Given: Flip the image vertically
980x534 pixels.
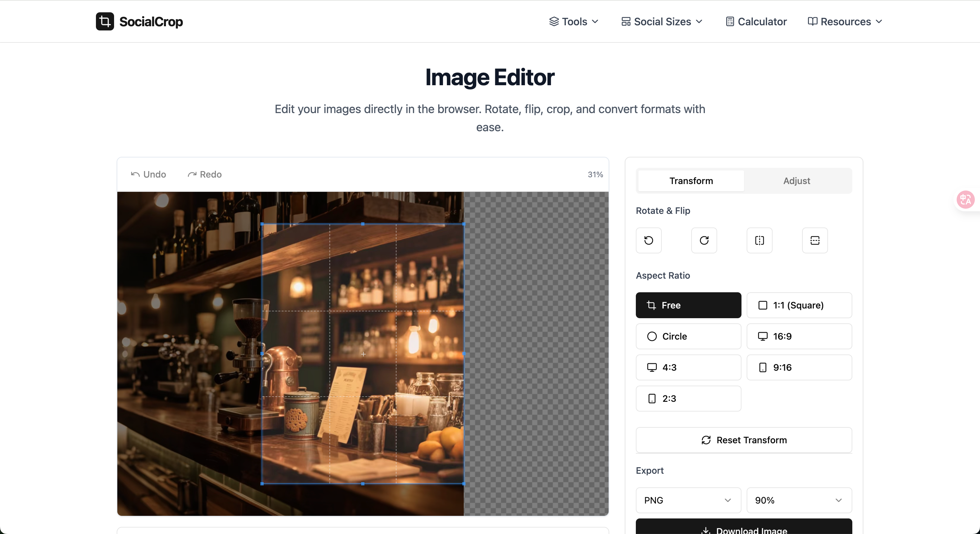Looking at the screenshot, I should coord(814,240).
